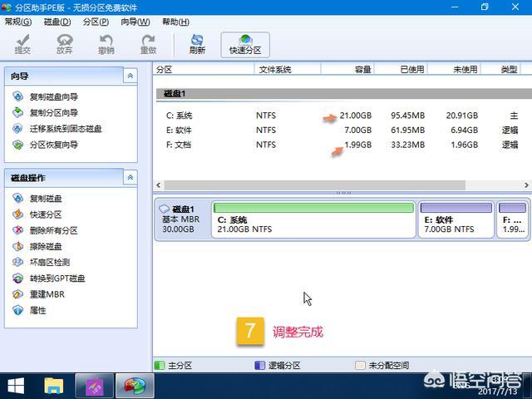Click the 95.45MB used value
The image size is (532, 399).
pos(408,116)
